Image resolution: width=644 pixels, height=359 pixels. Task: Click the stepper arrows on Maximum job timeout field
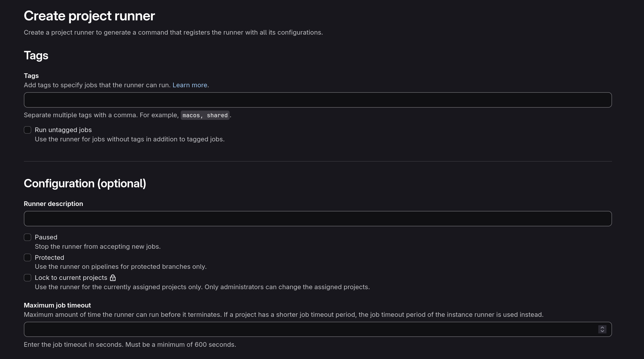[x=602, y=329]
